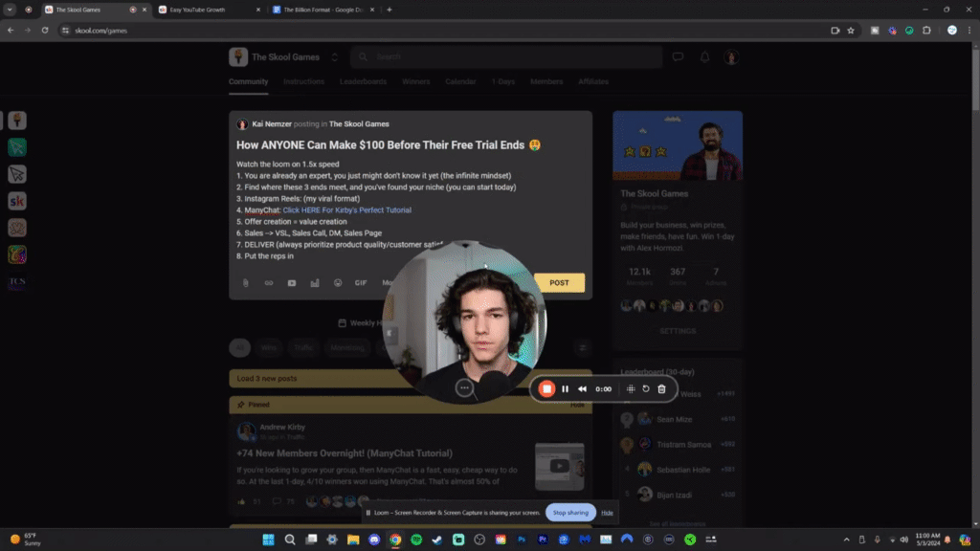Select the Monetizing category filter

[346, 348]
